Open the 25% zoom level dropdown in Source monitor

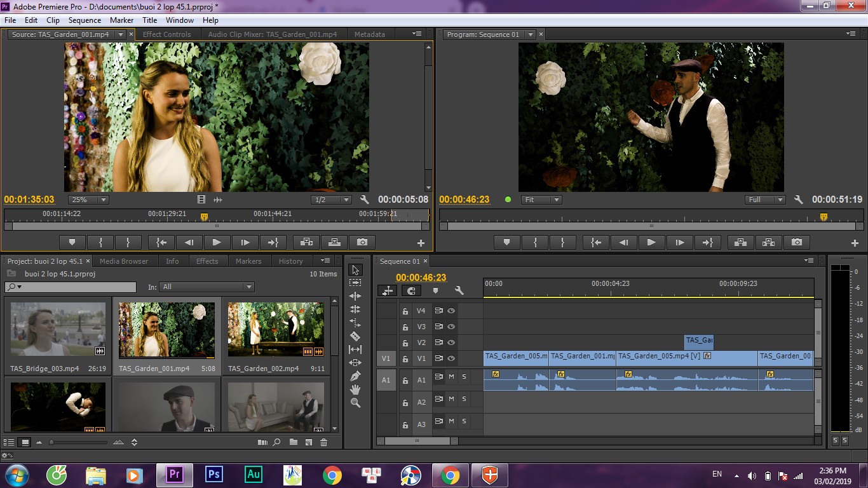(x=88, y=200)
